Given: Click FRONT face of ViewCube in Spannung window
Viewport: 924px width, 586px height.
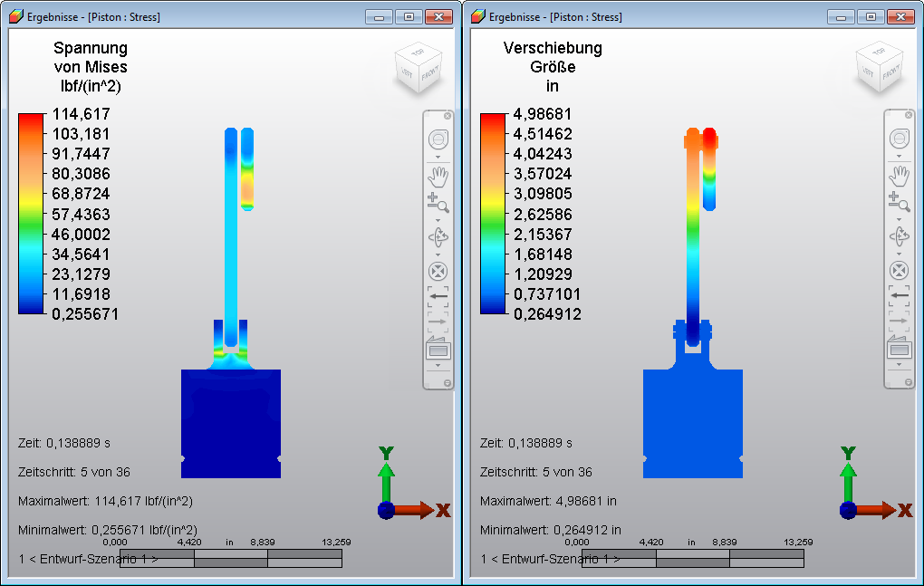Looking at the screenshot, I should point(429,73).
